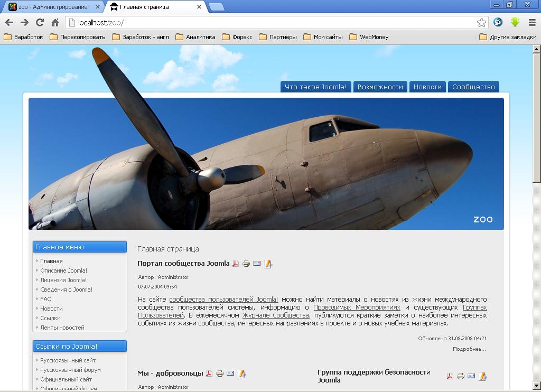Click the vertical page scrollbar thumb
The height and width of the screenshot is (392, 541).
click(x=537, y=118)
